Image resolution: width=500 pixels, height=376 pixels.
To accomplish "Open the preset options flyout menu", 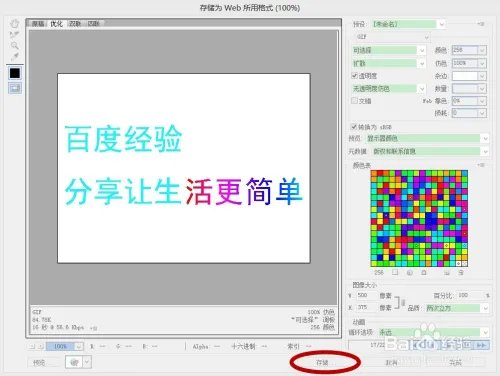I will [x=481, y=24].
